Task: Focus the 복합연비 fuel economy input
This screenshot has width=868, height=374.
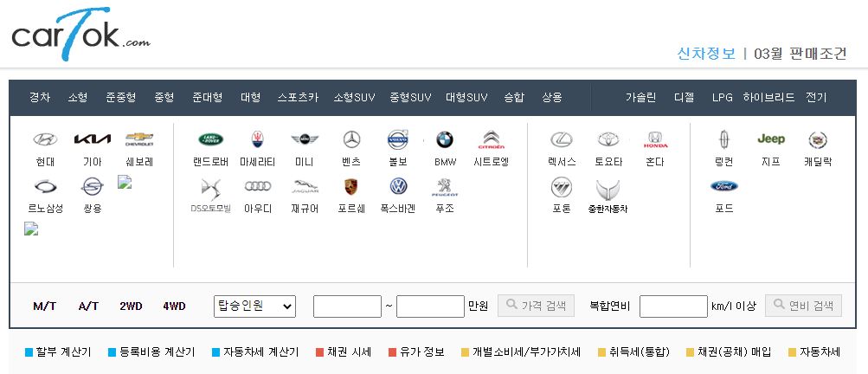Action: [673, 306]
